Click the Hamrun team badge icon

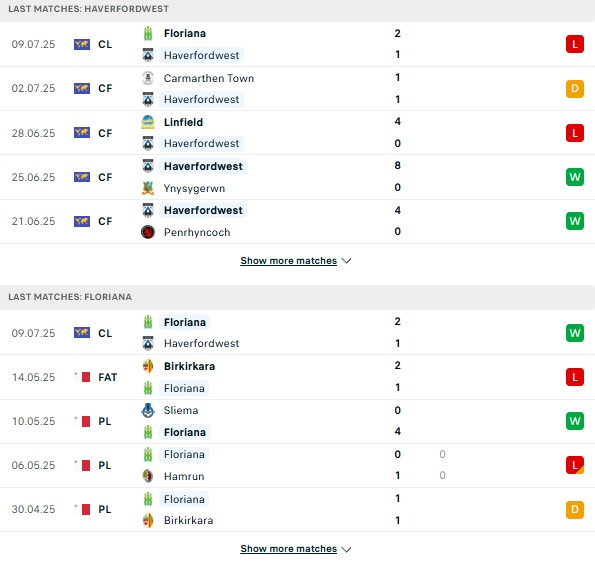point(148,476)
